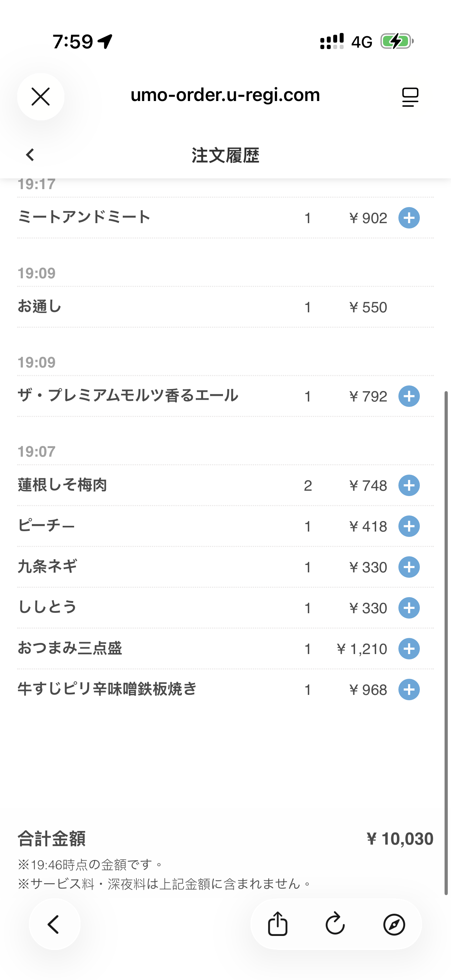Reorder ピーチー using the plus button
Viewport: 451px width, 980px height.
click(409, 526)
